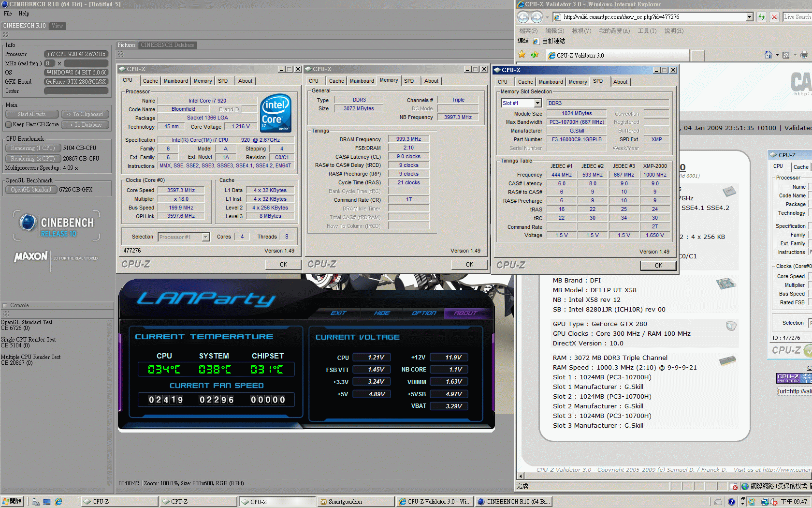The image size is (812, 508).
Task: Click the CINEBENCH Release 10 logo
Action: [x=57, y=225]
